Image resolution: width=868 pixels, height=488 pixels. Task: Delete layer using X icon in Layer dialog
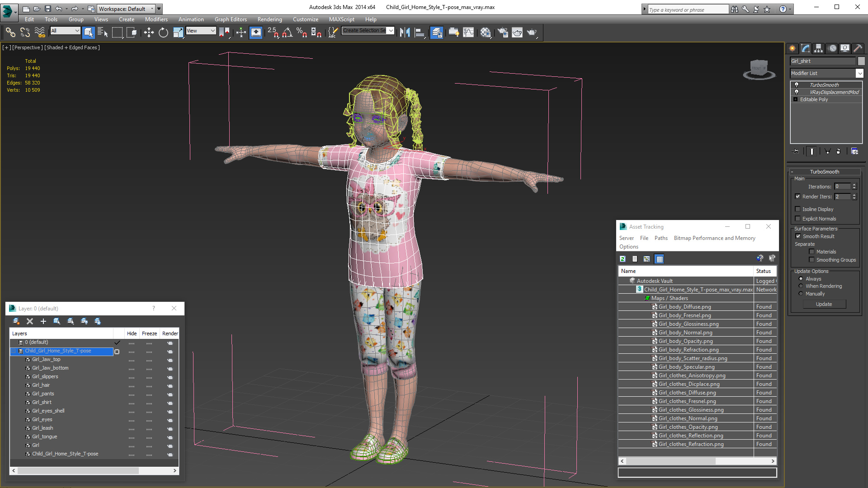tap(30, 321)
